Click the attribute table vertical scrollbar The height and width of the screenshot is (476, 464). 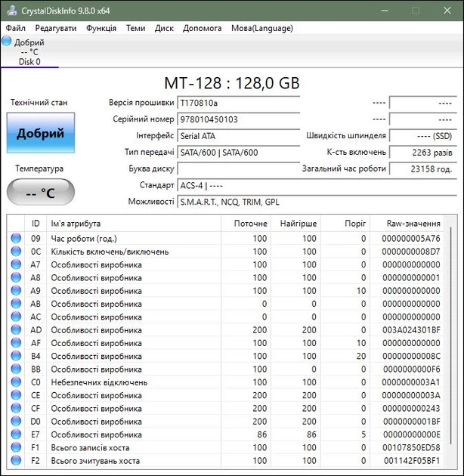(450, 335)
